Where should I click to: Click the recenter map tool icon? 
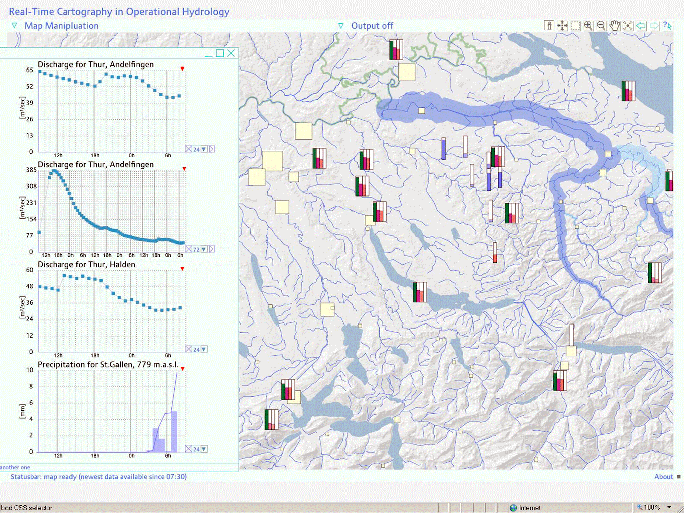click(562, 25)
